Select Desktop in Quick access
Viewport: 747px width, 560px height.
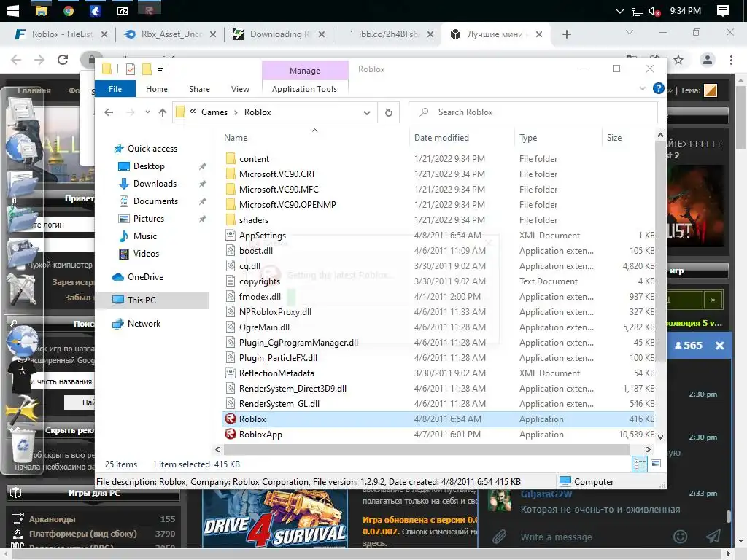point(149,166)
